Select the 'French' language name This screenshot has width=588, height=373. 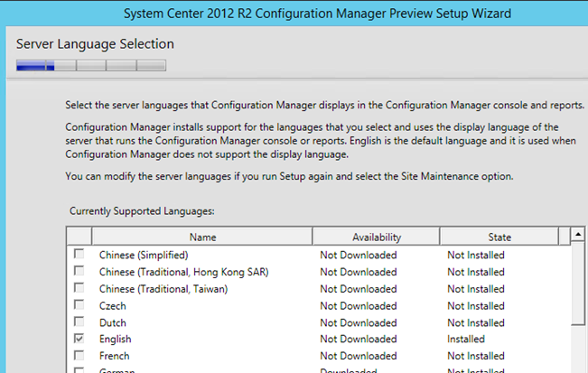114,356
